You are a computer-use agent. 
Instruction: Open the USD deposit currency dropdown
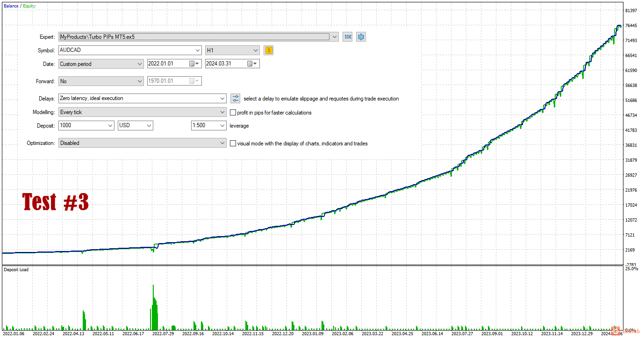click(x=136, y=126)
